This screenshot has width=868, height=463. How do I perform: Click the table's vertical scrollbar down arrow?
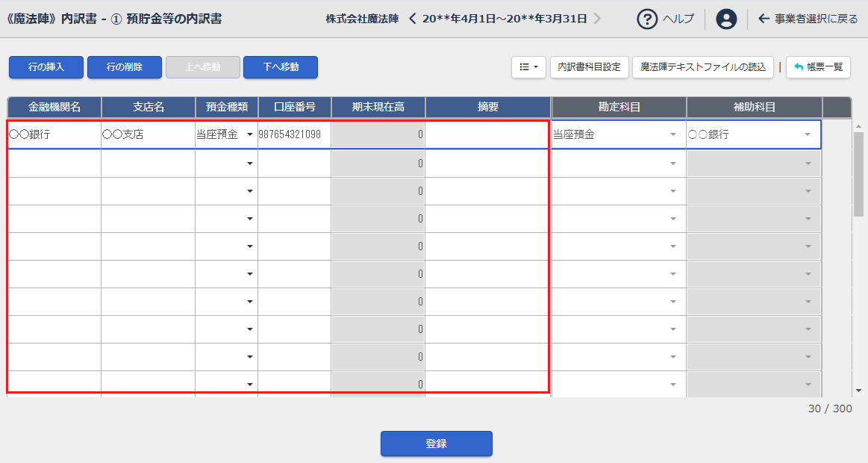pos(858,391)
